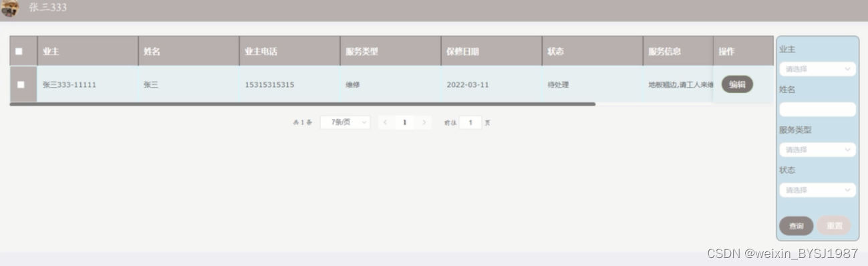
Task: Select the service info cell 地板翘边
Action: 678,85
